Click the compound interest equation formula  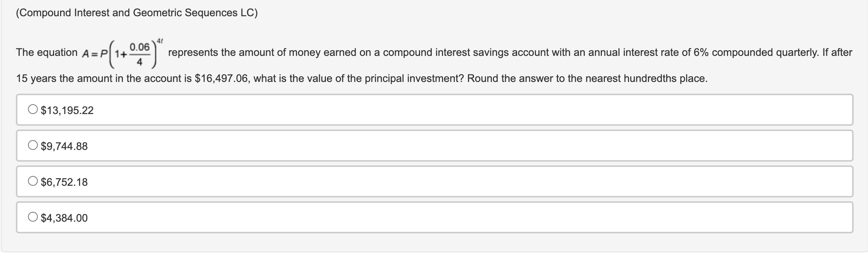tap(122, 52)
